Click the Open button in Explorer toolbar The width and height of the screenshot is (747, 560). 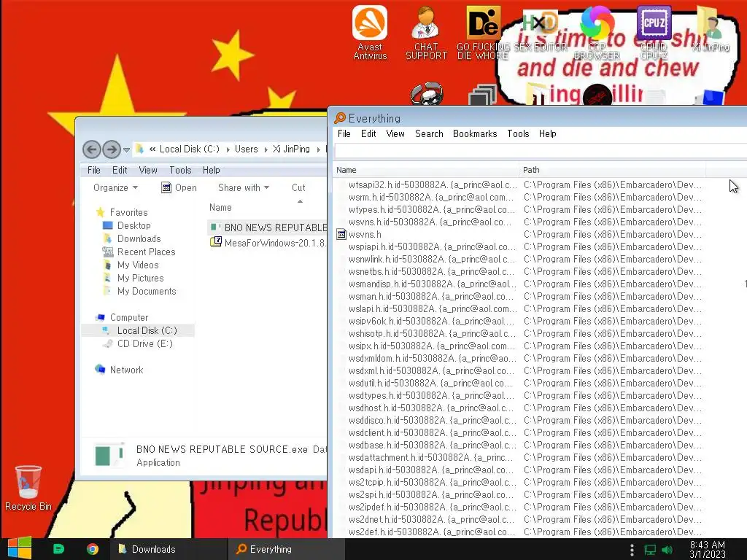(x=179, y=187)
